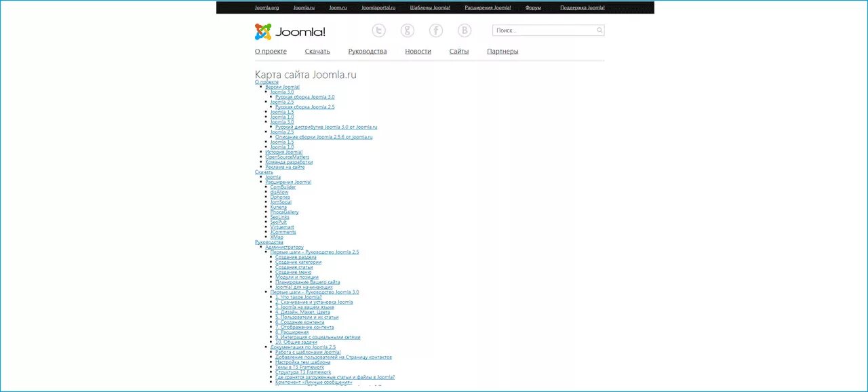Open disAllow extension link
The image size is (868, 392).
point(279,192)
